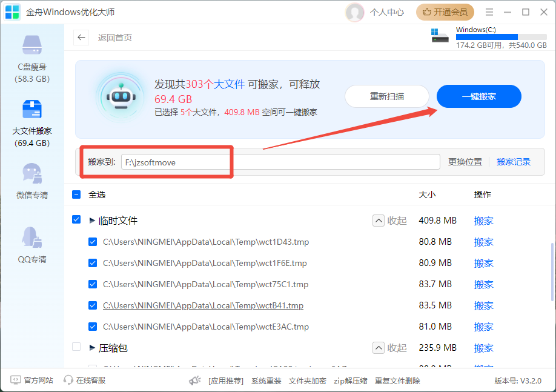
Task: Click the 在线客服 headset icon
Action: pos(68,380)
